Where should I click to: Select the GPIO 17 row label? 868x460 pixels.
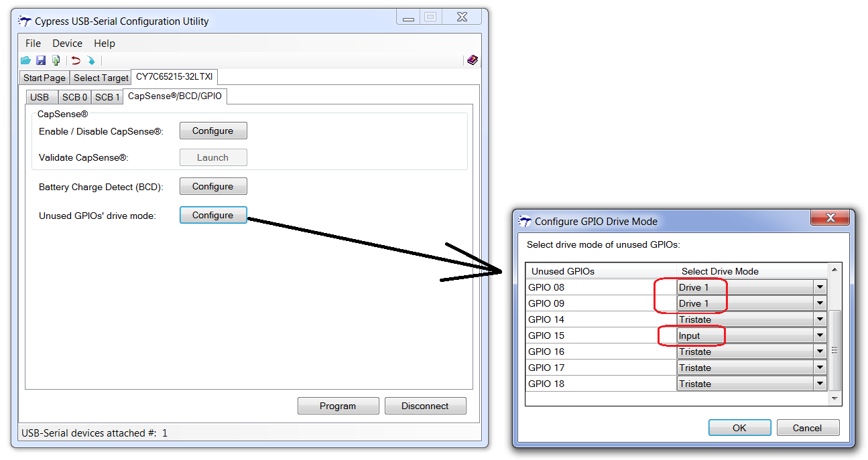click(x=546, y=368)
